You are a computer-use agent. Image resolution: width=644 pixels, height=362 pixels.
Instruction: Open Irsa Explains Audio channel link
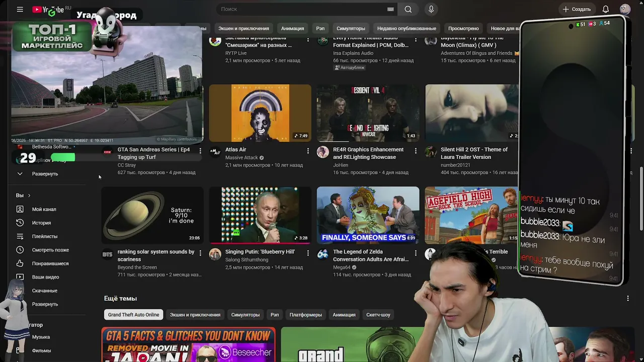click(353, 53)
